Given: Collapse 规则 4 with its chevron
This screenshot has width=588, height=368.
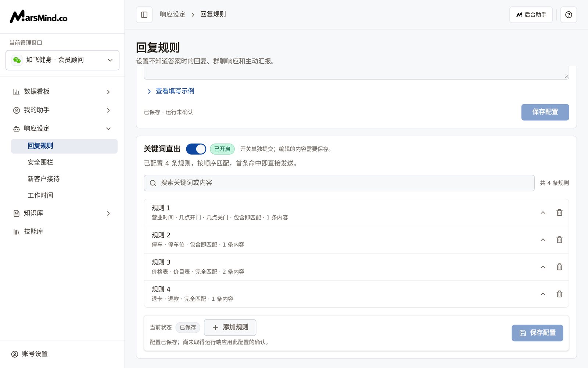Looking at the screenshot, I should coord(543,294).
